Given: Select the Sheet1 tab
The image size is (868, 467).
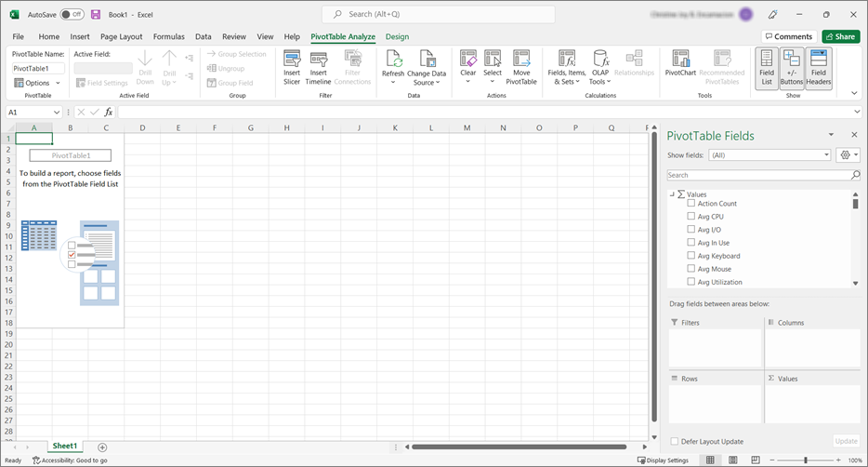Looking at the screenshot, I should pyautogui.click(x=65, y=446).
